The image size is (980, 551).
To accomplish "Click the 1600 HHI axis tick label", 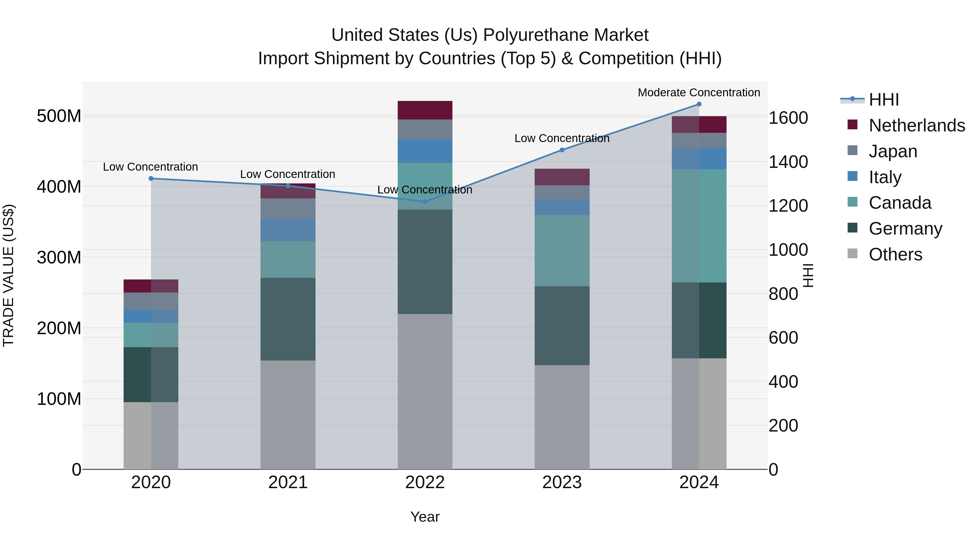I will coord(788,118).
